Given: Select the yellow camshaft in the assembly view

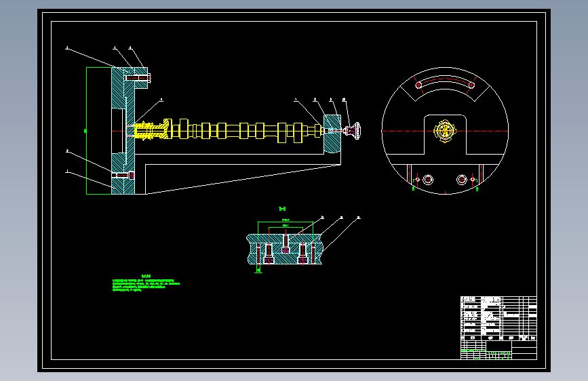Looking at the screenshot, I should pos(229,130).
